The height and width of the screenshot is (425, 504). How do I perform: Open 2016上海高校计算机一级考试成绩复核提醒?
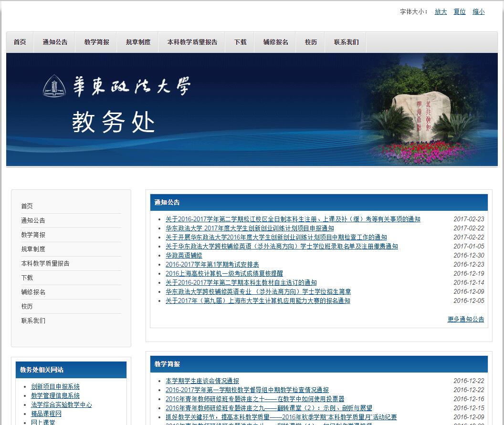click(224, 273)
